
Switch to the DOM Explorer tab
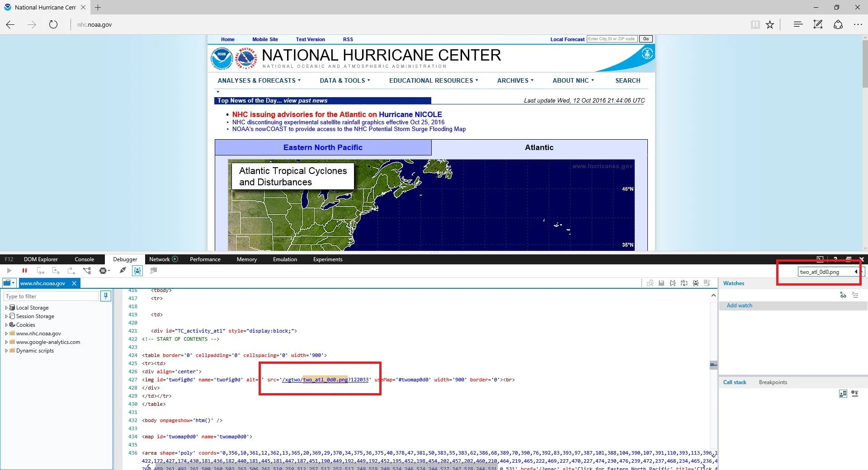[41, 259]
